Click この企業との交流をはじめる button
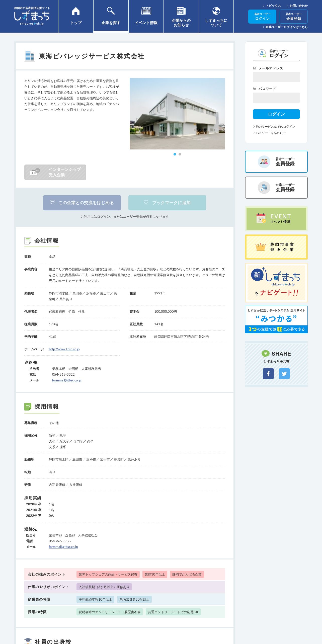The image size is (322, 644). click(82, 203)
